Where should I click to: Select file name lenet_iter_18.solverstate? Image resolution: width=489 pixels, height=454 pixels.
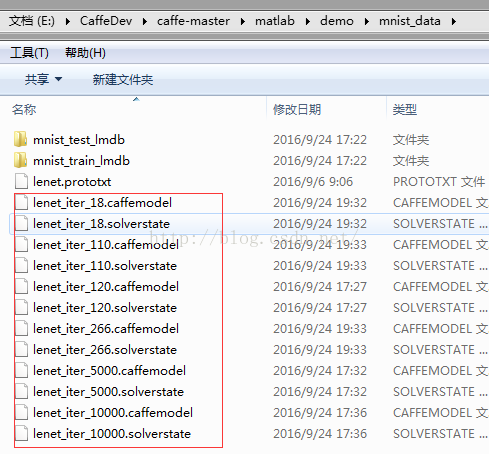tap(101, 224)
